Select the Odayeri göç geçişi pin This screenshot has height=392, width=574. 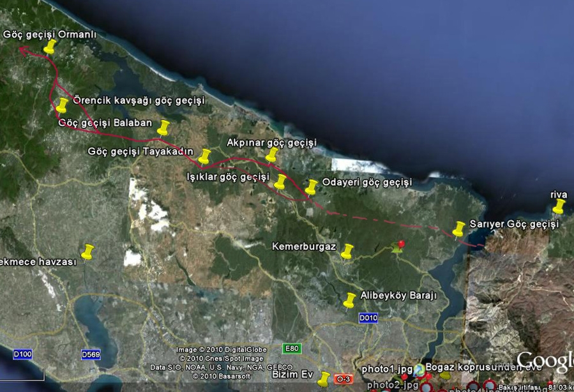pyautogui.click(x=311, y=188)
